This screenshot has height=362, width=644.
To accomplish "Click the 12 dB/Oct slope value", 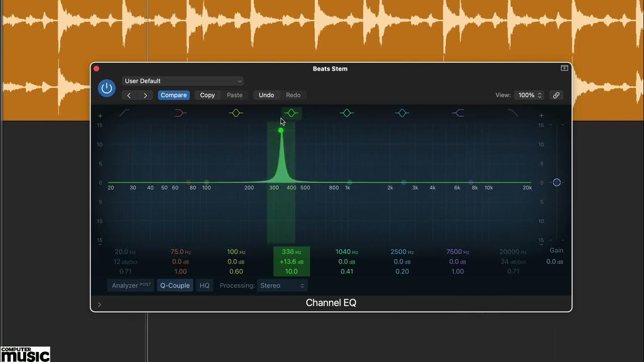I will tap(125, 262).
